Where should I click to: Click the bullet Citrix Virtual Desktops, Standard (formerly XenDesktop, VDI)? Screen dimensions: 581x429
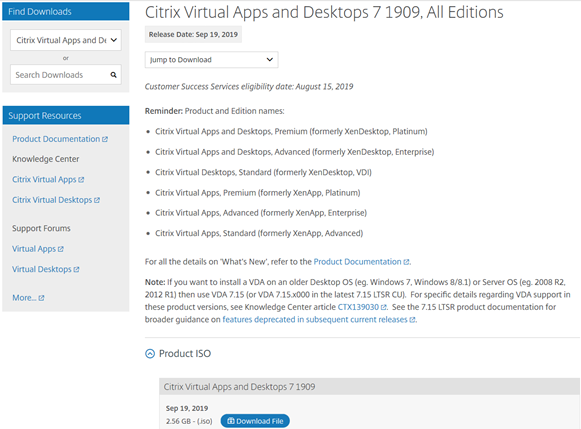click(263, 173)
